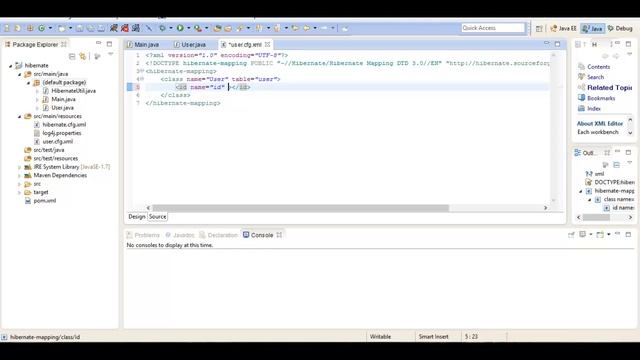The width and height of the screenshot is (640, 360).
Task: Open the Run button dropdown arrow
Action: point(189,28)
